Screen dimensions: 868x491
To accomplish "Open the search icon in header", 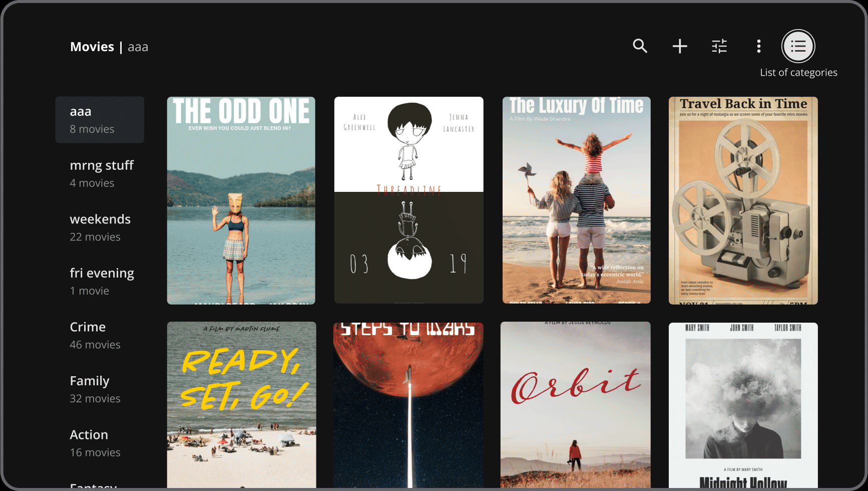I will [640, 46].
